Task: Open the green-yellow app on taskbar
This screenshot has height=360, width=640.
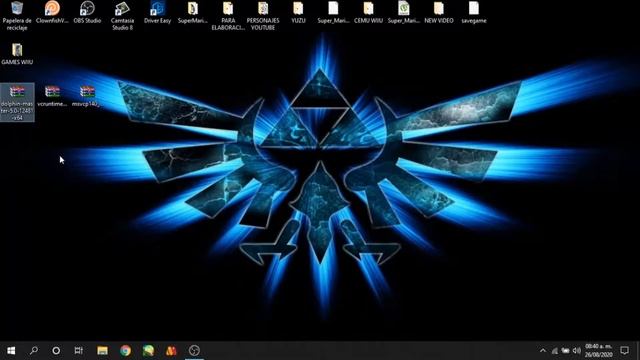Action: [148, 351]
